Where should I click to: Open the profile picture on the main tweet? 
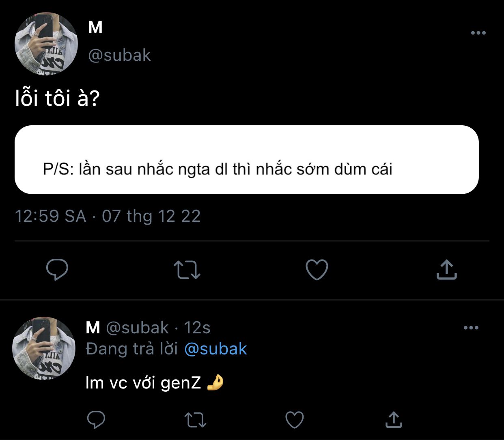[x=46, y=44]
